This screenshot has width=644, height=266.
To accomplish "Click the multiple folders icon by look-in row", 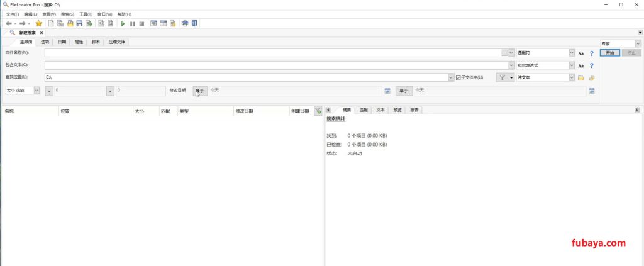I will coord(592,78).
